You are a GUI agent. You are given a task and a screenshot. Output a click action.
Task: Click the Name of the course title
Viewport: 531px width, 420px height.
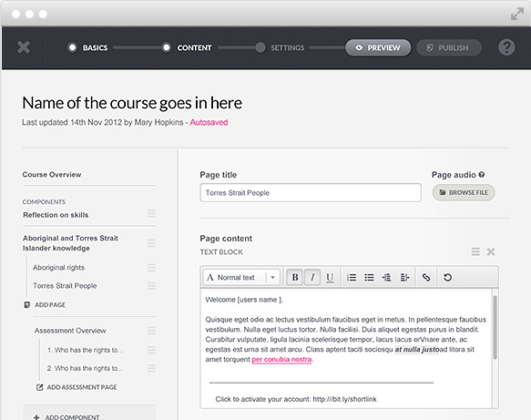point(132,103)
